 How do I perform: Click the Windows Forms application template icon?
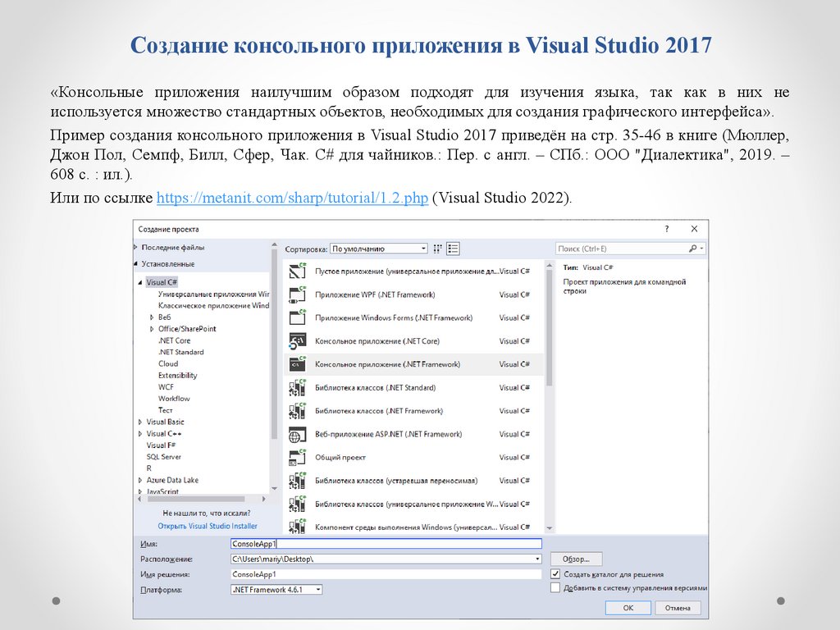coord(298,317)
